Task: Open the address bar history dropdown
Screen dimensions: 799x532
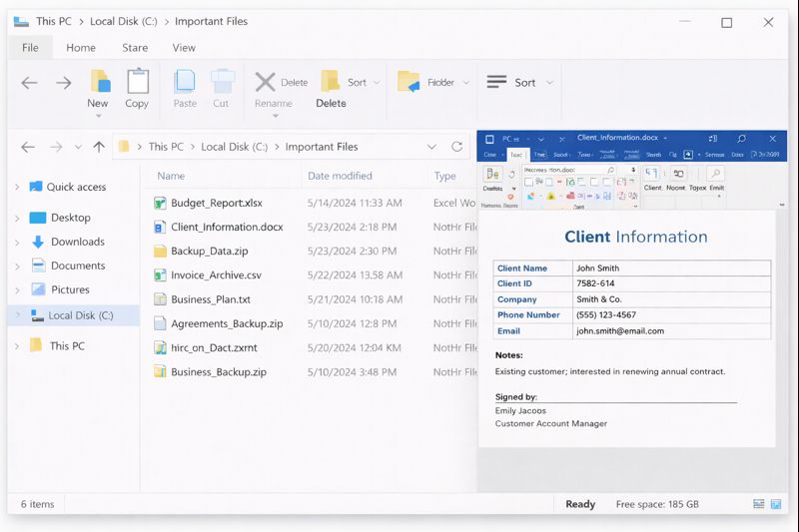Action: tap(431, 147)
